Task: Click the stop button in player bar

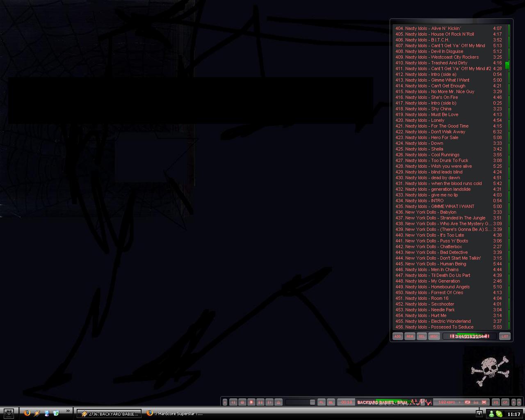Action: (x=242, y=402)
